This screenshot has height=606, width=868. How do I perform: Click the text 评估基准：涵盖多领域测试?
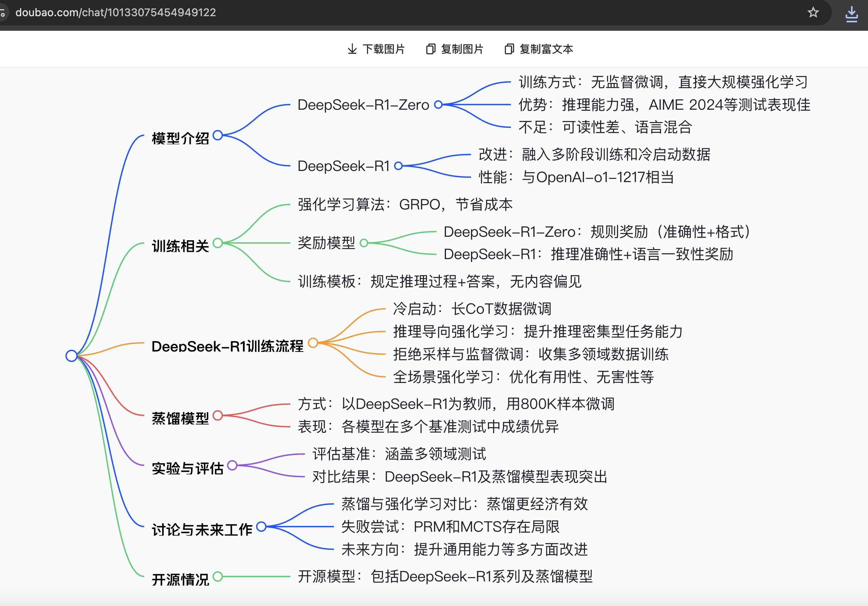(x=399, y=454)
